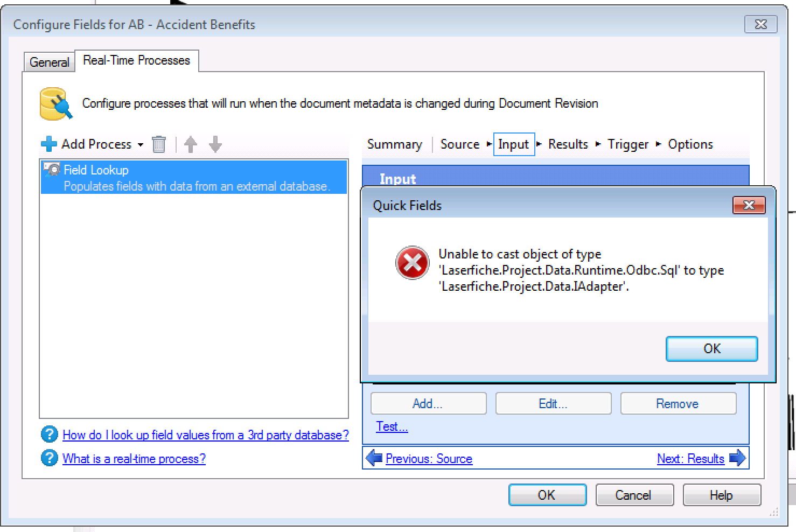Click the blue plus Add Process icon
The image size is (796, 532).
click(48, 144)
